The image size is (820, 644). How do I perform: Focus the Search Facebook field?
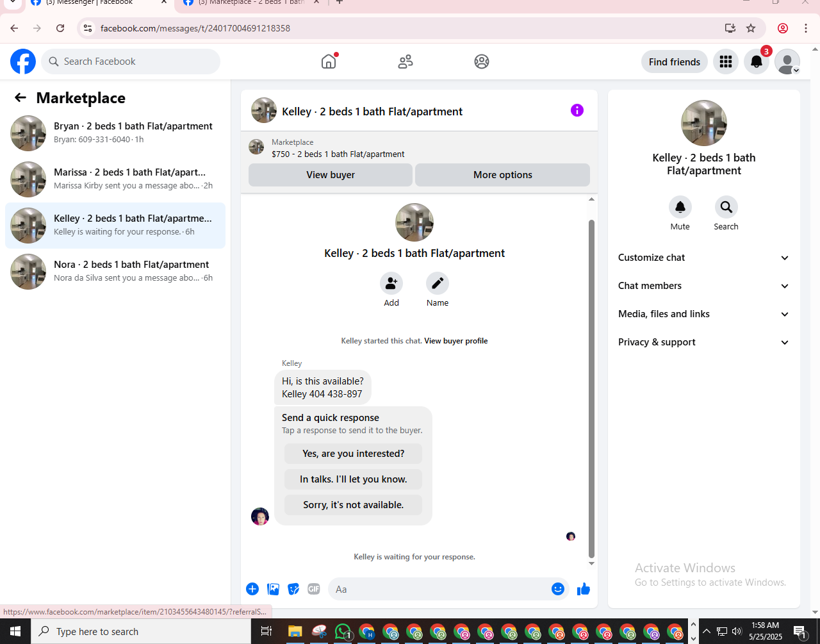point(131,62)
